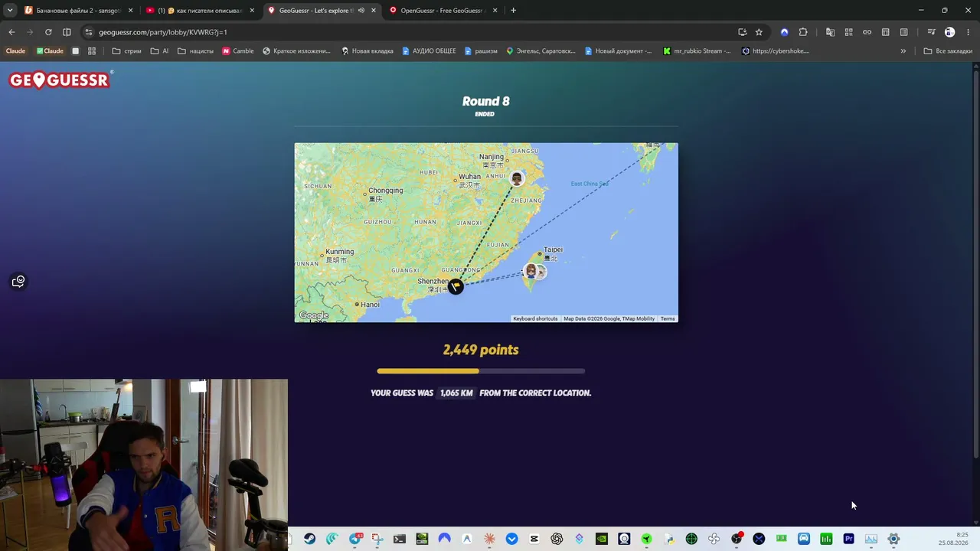Viewport: 980px width, 551px height.
Task: Open the Краткое изложение bookmark
Action: coord(296,51)
